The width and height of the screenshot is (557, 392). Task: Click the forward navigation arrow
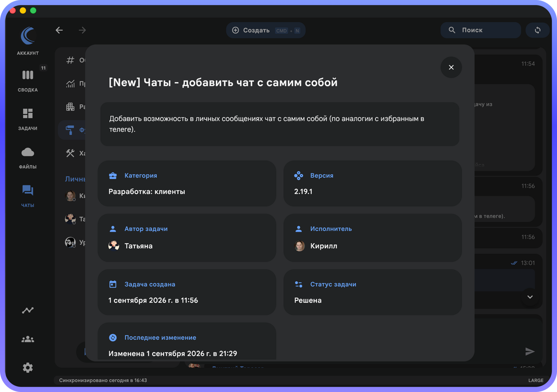tap(82, 30)
